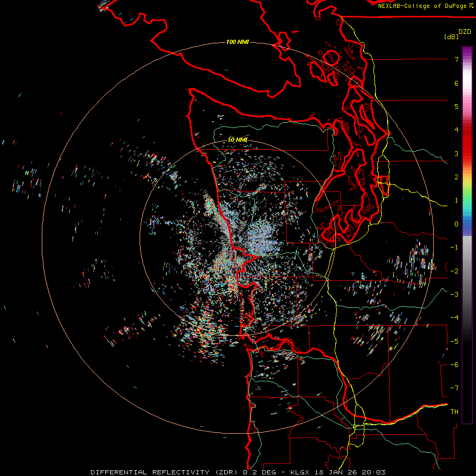The image size is (476, 476).
Task: Click the ZDR color scale bar
Action: point(467,235)
